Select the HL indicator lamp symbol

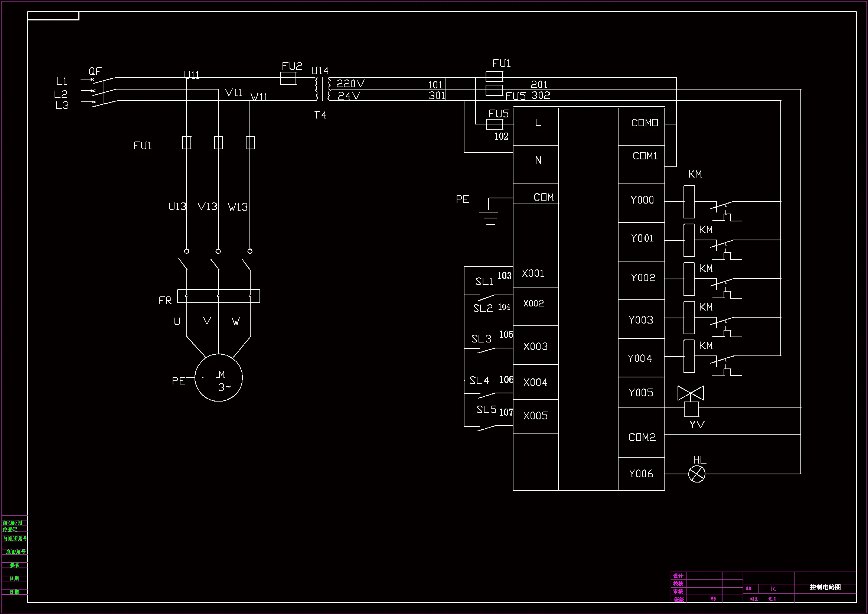pyautogui.click(x=696, y=474)
